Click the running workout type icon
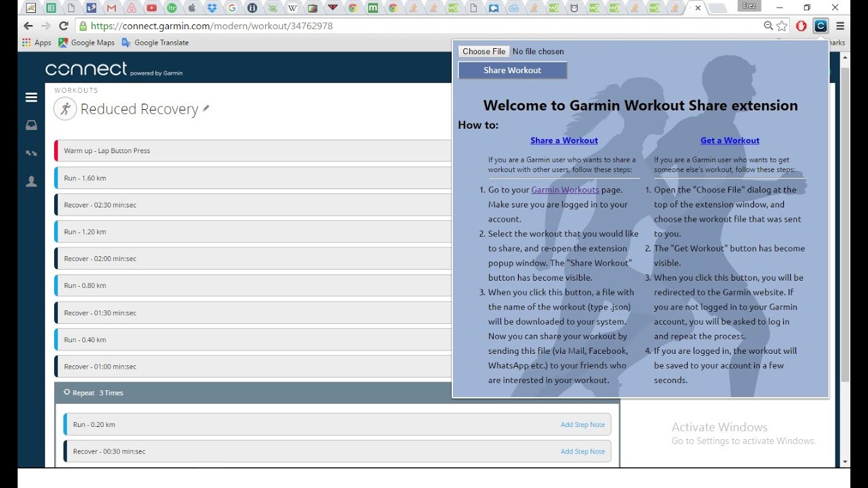 click(x=65, y=109)
